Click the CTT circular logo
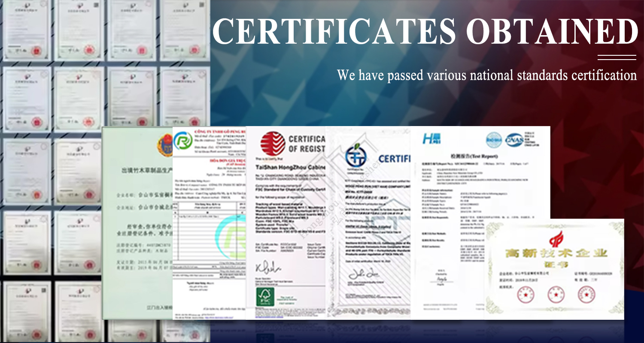644x343 pixels. coord(357,155)
